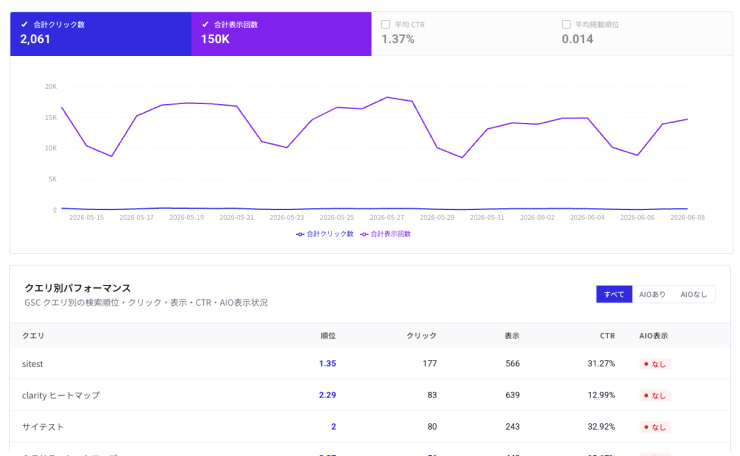Viewport: 740px width, 456px height.
Task: Click the AIO表示 column header
Action: click(x=654, y=336)
